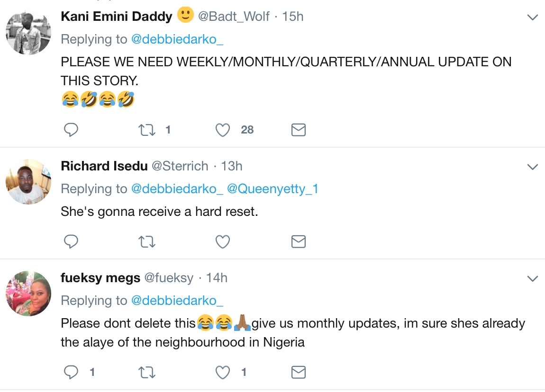Retweet fueksy megs' tweet
The image size is (545, 392).
147,373
